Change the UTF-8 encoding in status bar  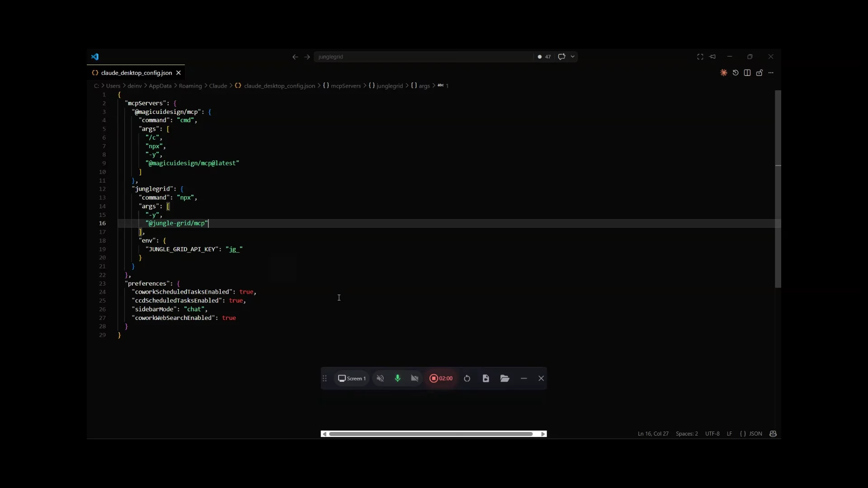[x=712, y=434]
